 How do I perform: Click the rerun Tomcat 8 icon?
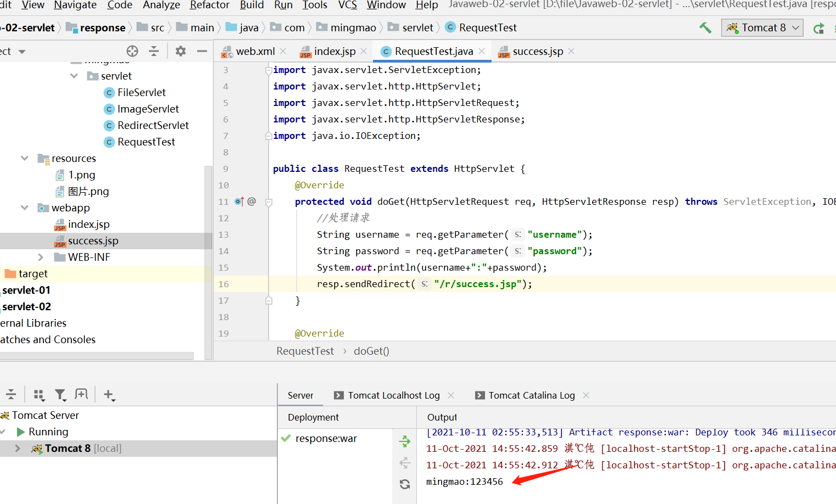[x=818, y=28]
